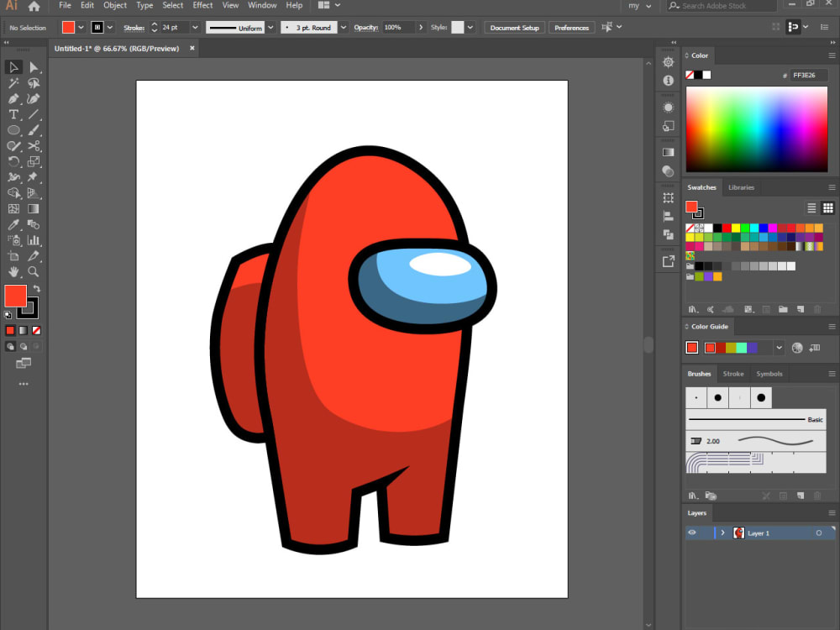840x630 pixels.
Task: Open the Window menu
Action: (x=262, y=5)
